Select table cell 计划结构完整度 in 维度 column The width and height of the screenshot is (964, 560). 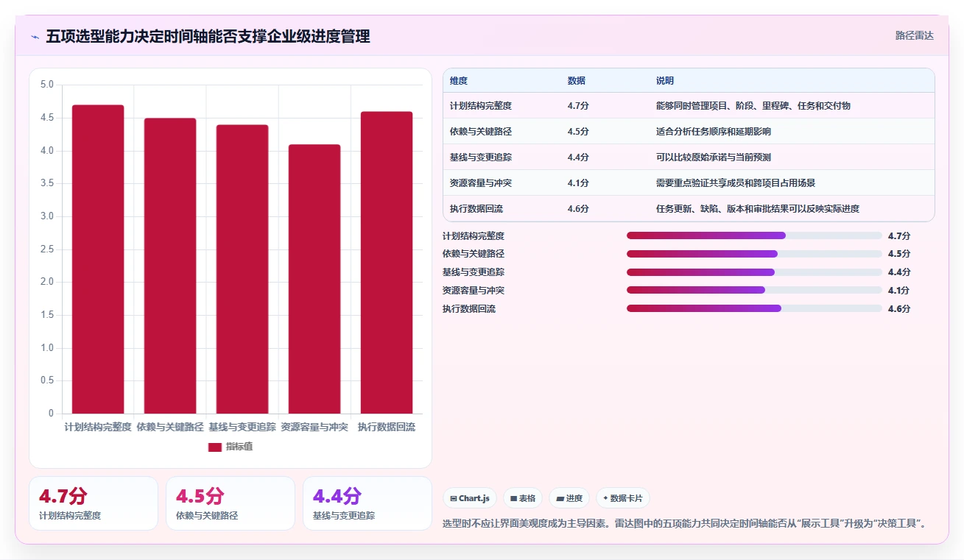tap(481, 106)
